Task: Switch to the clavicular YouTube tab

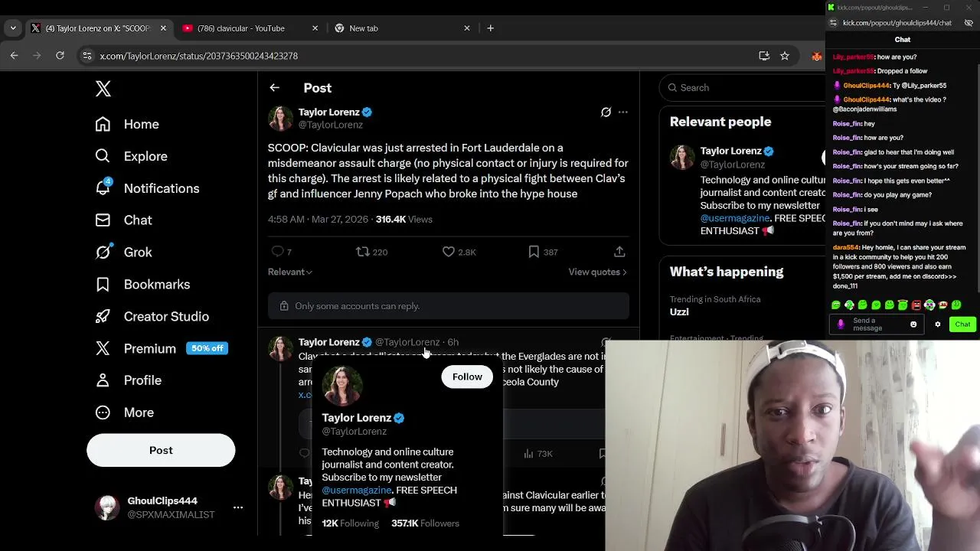Action: (240, 28)
